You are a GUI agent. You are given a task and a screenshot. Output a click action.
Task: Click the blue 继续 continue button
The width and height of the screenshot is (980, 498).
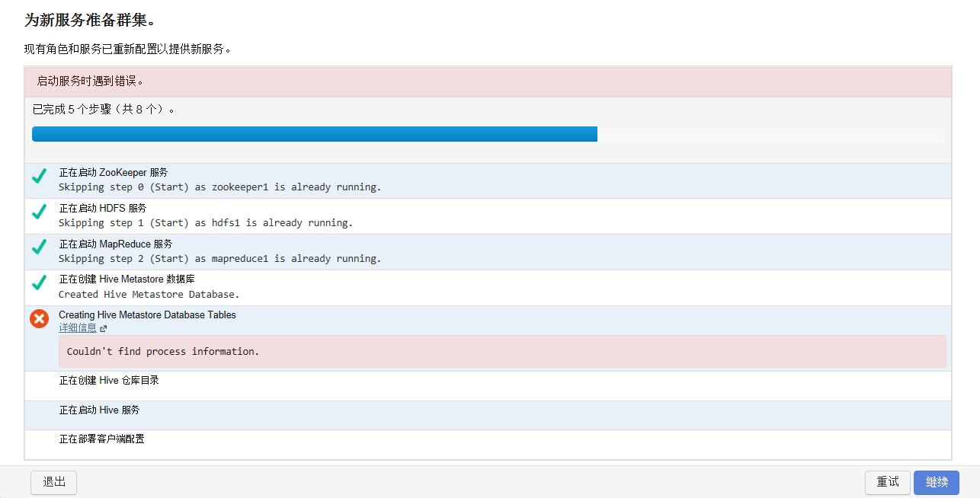pyautogui.click(x=937, y=482)
